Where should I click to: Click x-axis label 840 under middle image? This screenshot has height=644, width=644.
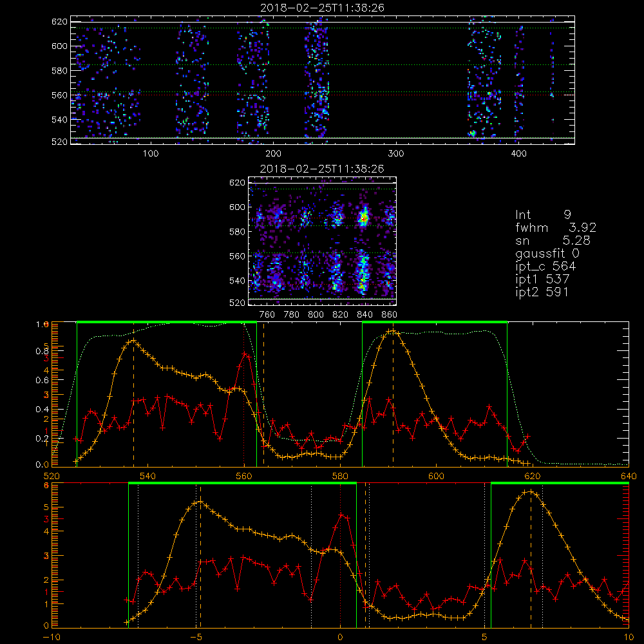pyautogui.click(x=365, y=315)
